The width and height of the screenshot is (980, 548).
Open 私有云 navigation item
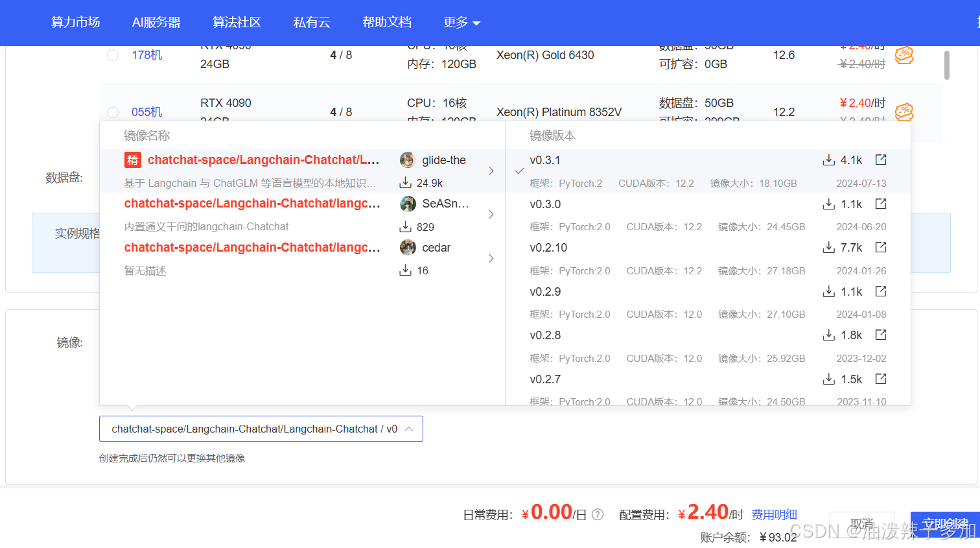point(312,23)
